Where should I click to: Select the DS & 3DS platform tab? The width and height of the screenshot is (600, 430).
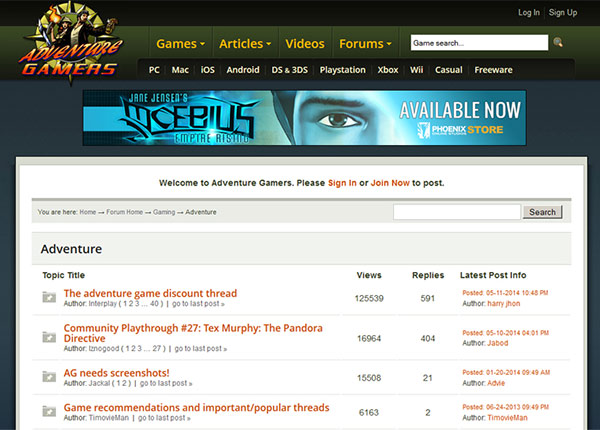289,70
